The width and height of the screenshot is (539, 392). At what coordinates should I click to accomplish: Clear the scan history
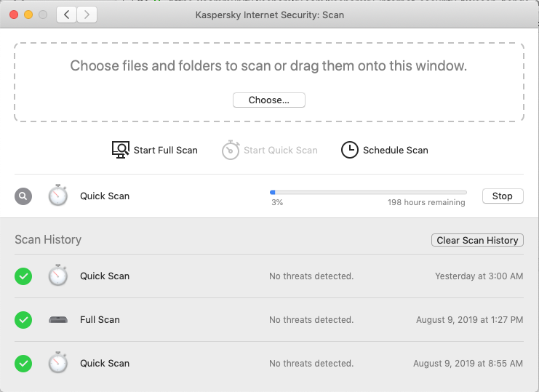point(477,240)
